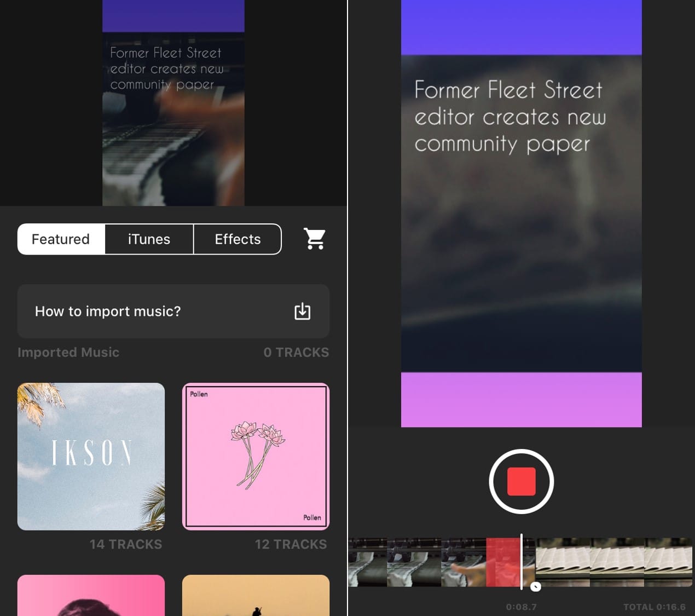Switch to the iTunes tab
Image resolution: width=695 pixels, height=616 pixels.
point(149,239)
